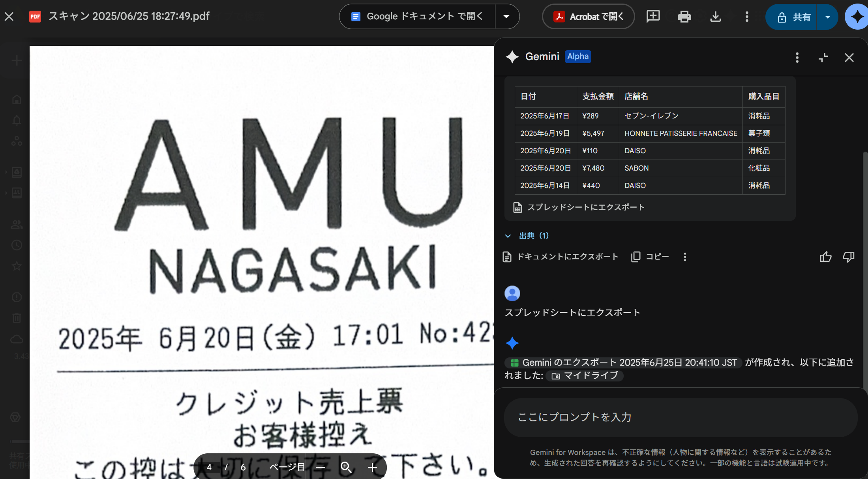Select the 菓子類 item cell
Image resolution: width=868 pixels, height=479 pixels.
tap(764, 133)
